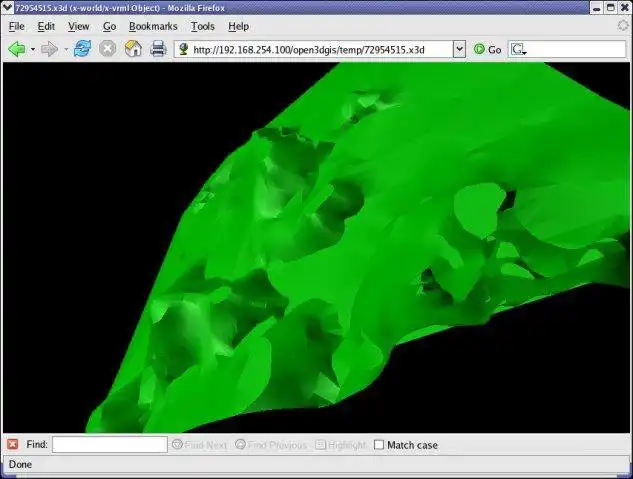633x479 pixels.
Task: Maximize the Firefox window
Action: point(611,8)
